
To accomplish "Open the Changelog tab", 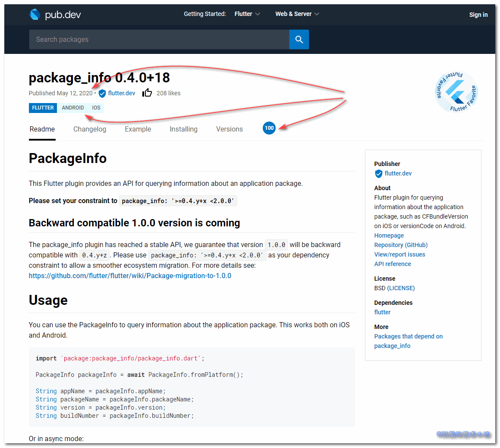I will pos(90,129).
